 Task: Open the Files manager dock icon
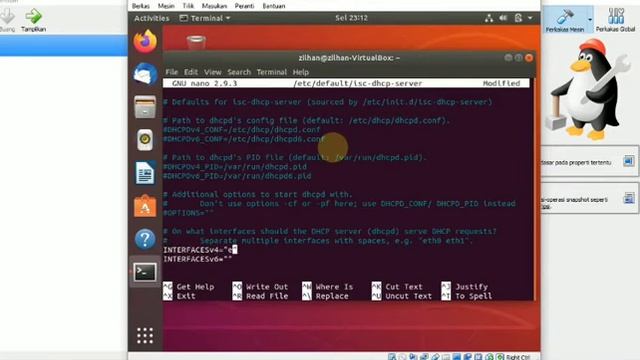tap(145, 107)
